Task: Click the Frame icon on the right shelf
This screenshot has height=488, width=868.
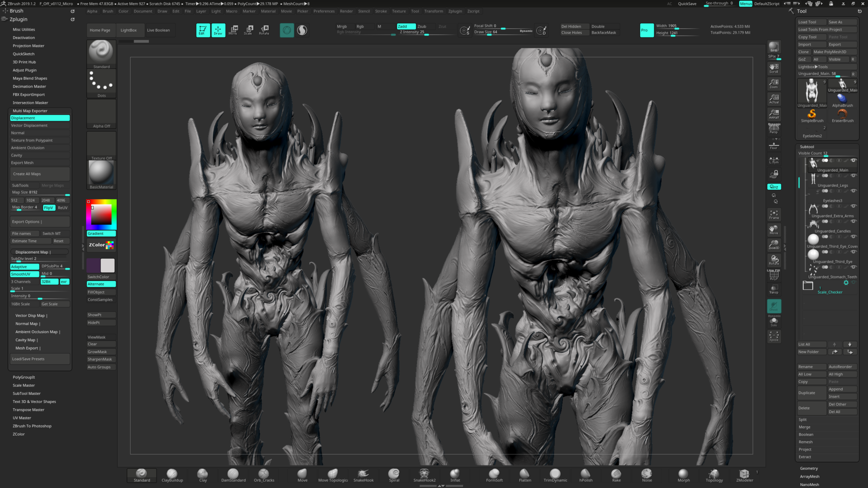Action: point(774,214)
